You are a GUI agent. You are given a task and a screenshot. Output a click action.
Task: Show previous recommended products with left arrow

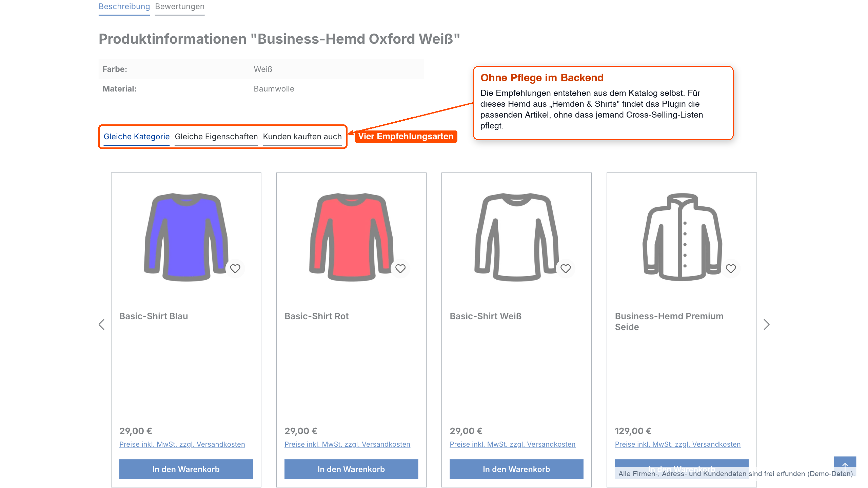[x=101, y=324]
